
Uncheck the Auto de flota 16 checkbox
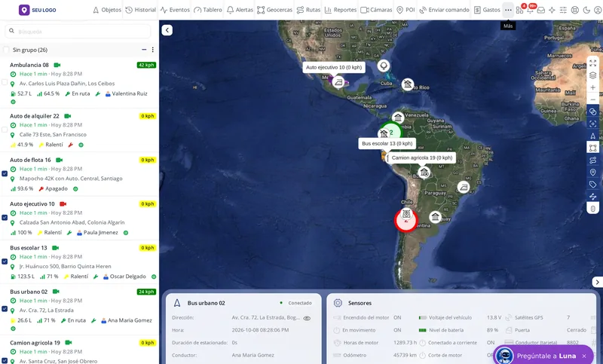pyautogui.click(x=5, y=173)
